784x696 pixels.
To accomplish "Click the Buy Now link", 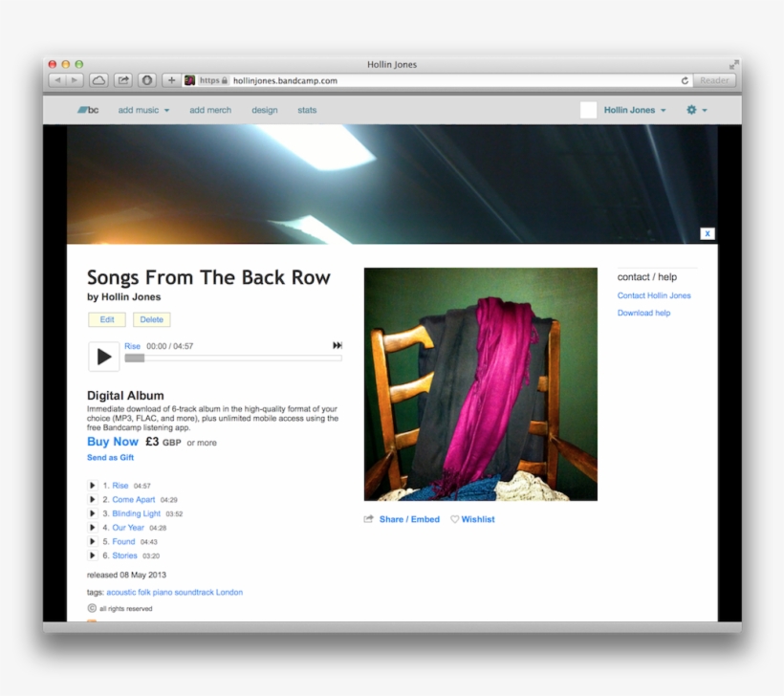I will click(x=113, y=442).
